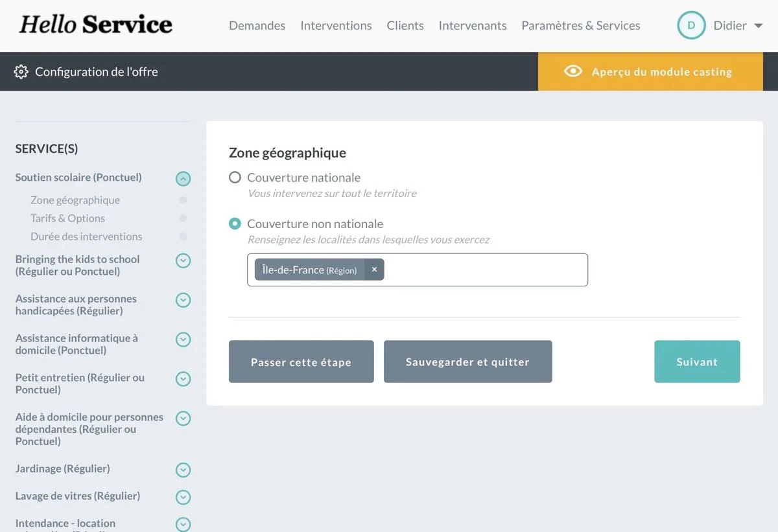Click Passer cette étape button
The width and height of the screenshot is (778, 532).
pyautogui.click(x=301, y=362)
